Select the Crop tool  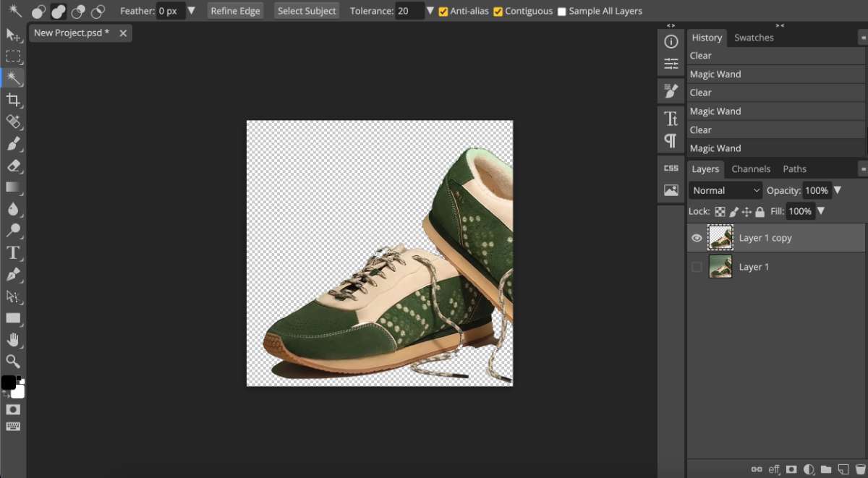pos(13,100)
